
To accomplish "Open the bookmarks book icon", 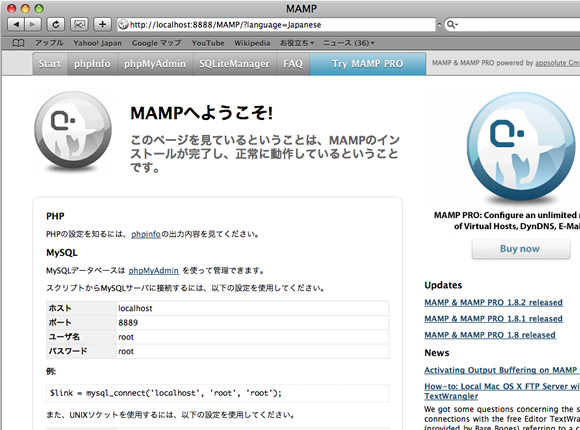I will 18,43.
